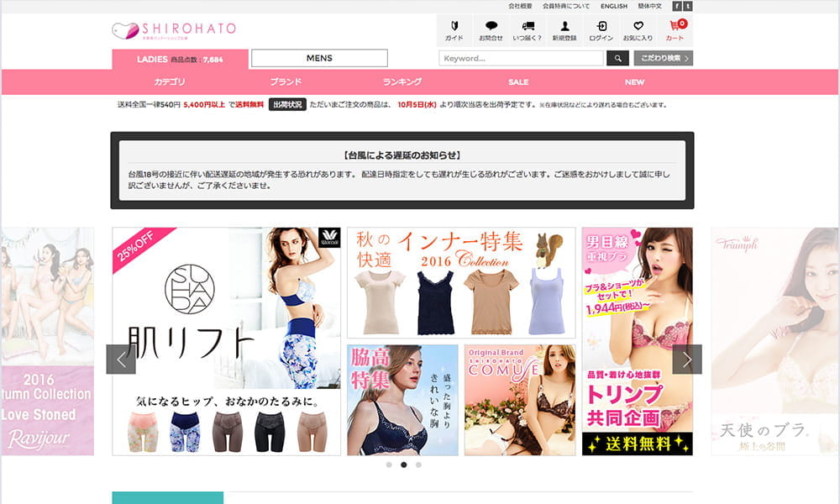This screenshot has width=840, height=504.
Task: Select the third carousel pagination dot
Action: point(418,465)
